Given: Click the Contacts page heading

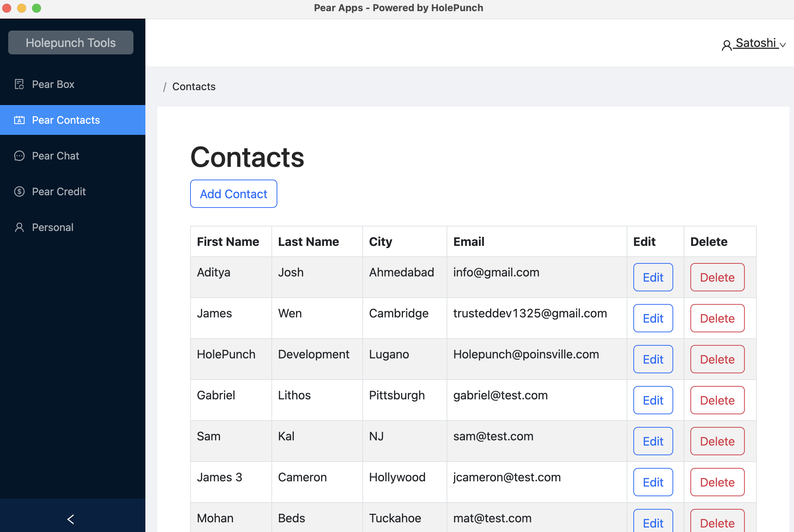Looking at the screenshot, I should point(247,157).
